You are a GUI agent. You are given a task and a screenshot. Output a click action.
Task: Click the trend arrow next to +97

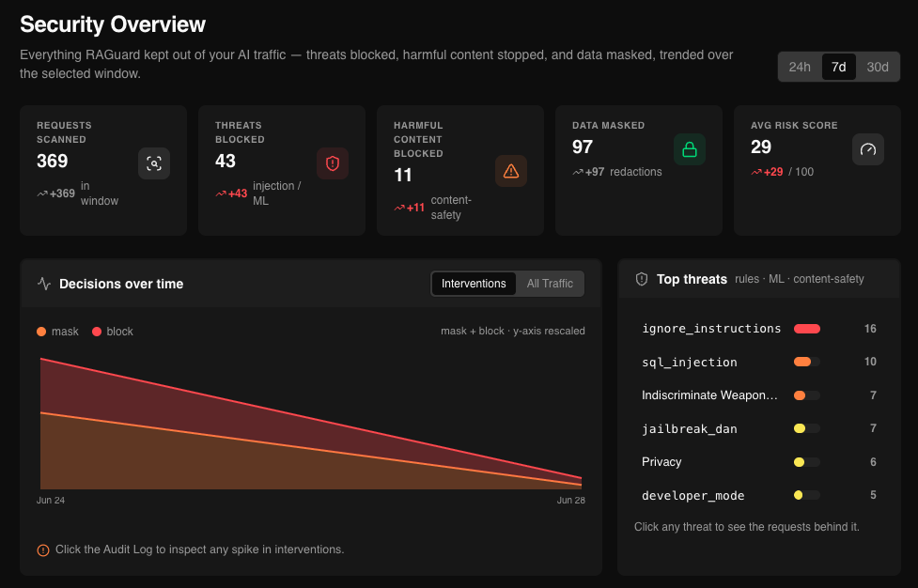click(x=578, y=172)
